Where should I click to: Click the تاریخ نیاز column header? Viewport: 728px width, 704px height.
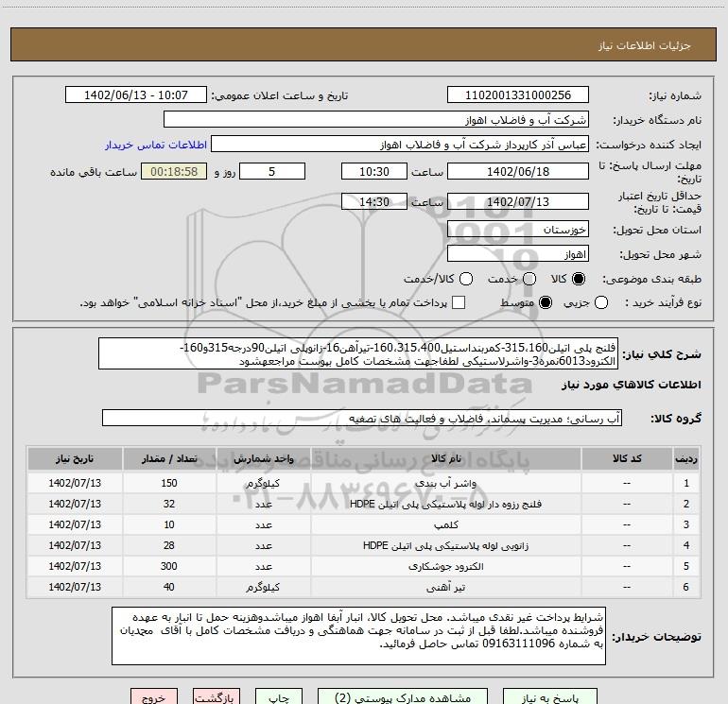[x=75, y=458]
